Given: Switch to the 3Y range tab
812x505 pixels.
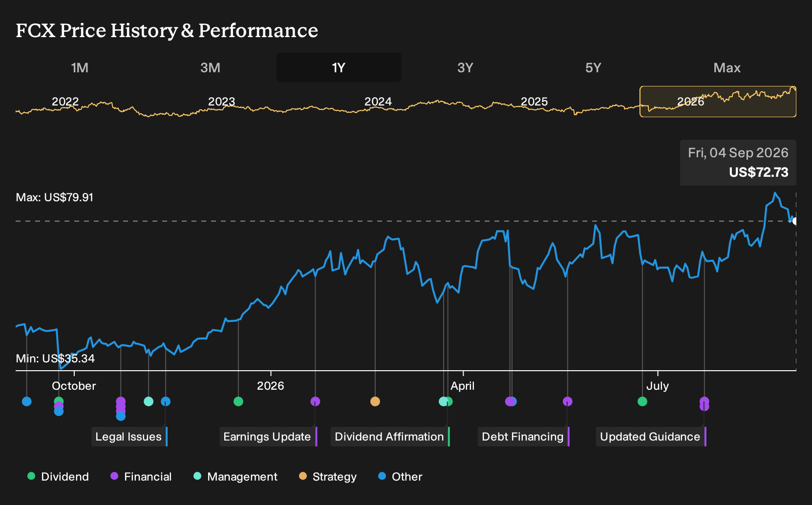Looking at the screenshot, I should (x=465, y=67).
